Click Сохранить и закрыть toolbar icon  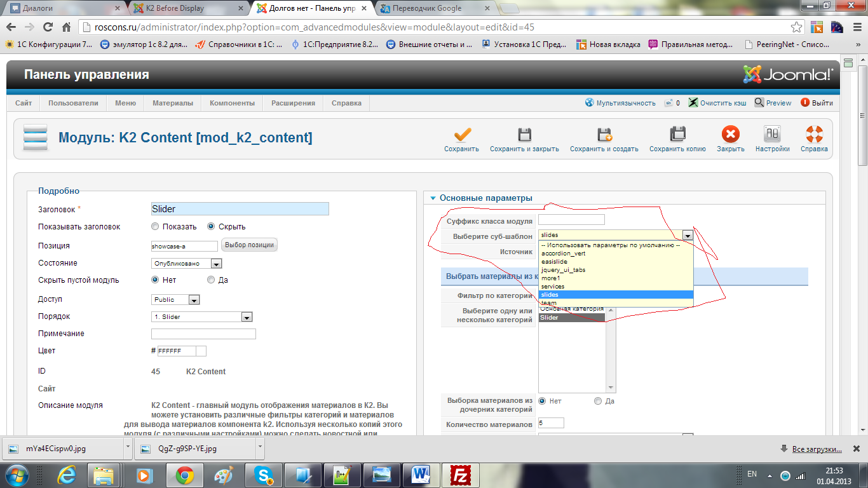pos(524,135)
